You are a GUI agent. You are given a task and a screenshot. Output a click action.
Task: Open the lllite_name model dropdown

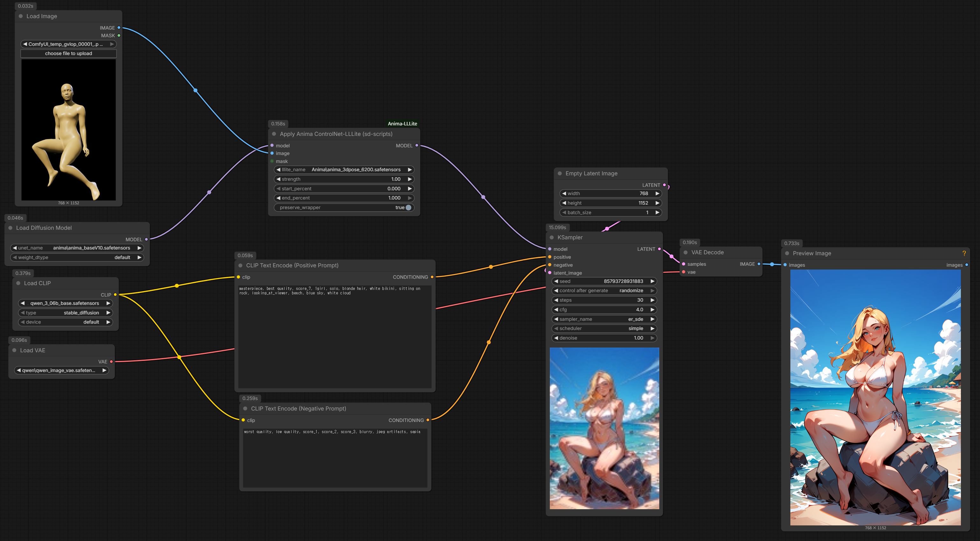click(344, 170)
